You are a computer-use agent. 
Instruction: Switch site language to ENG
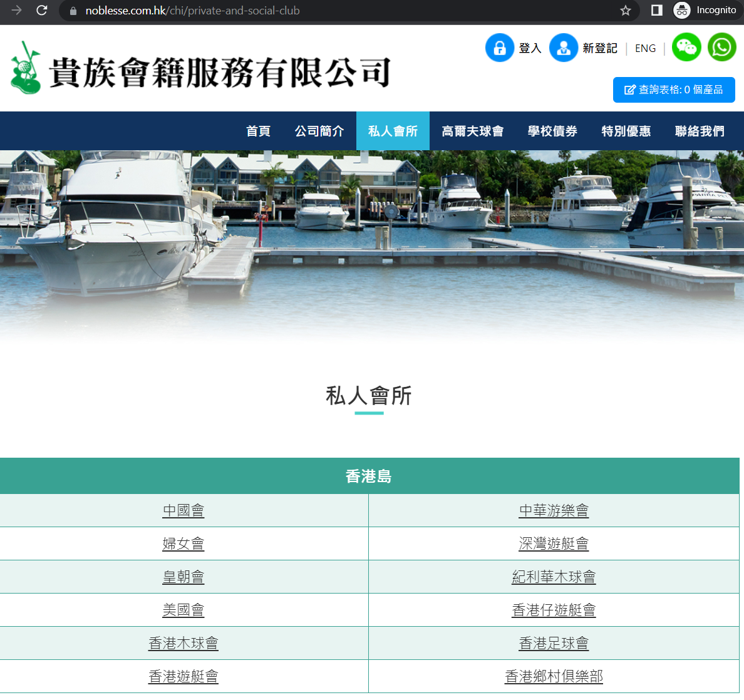[x=645, y=48]
